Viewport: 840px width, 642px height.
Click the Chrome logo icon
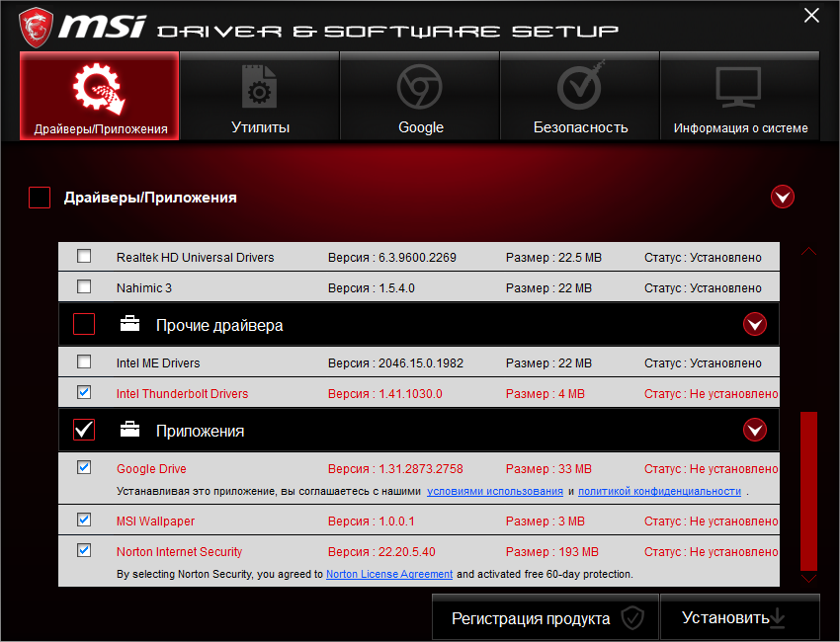(419, 87)
